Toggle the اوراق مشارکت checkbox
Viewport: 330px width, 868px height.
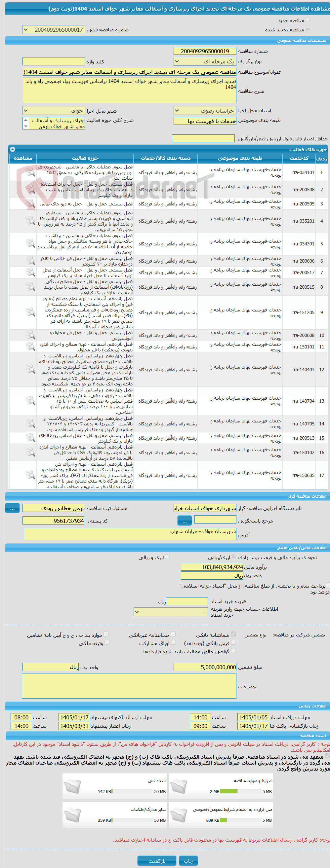[173, 642]
